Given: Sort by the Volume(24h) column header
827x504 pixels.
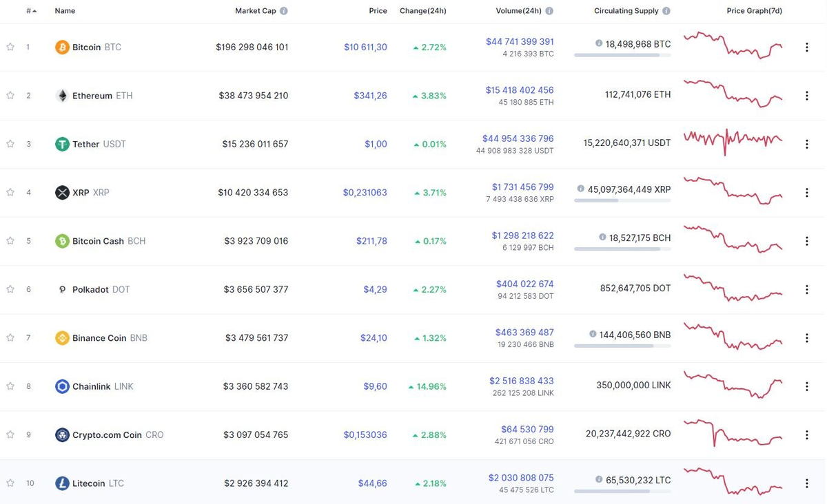Looking at the screenshot, I should (519, 11).
